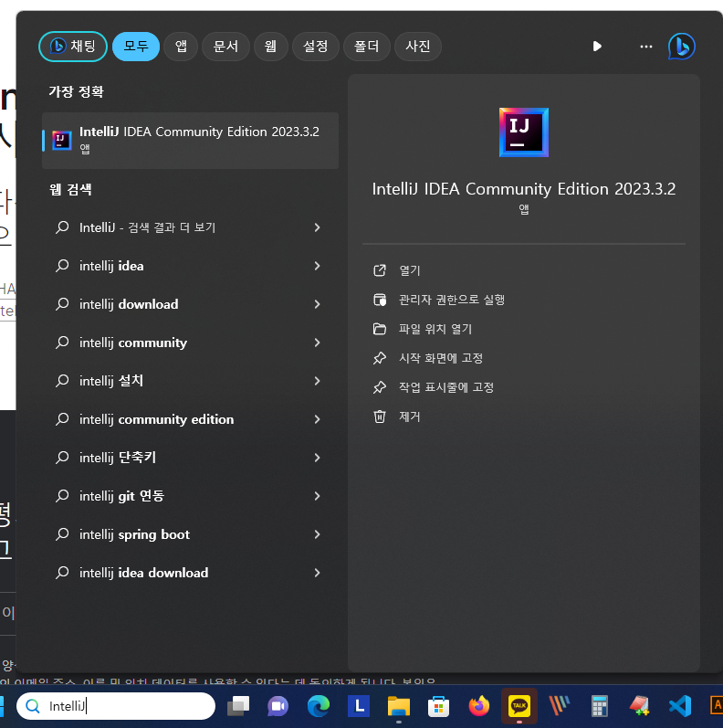
Task: Select the 'intellij download' web suggestion
Action: [190, 304]
